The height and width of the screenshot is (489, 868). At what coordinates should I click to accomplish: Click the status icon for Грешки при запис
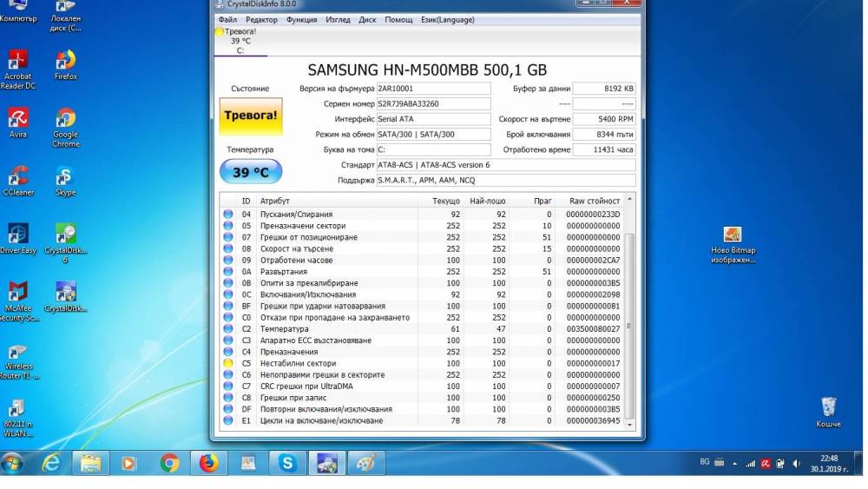(x=228, y=398)
